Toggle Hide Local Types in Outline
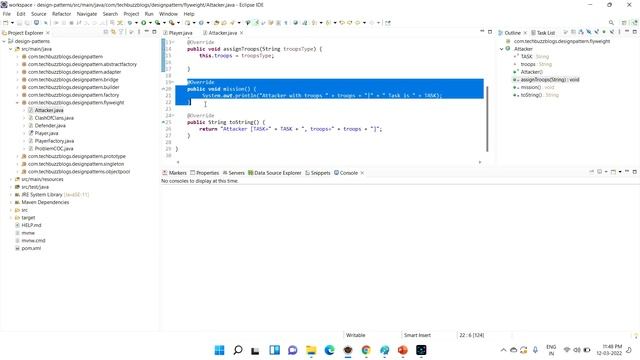The image size is (640, 360). click(611, 32)
